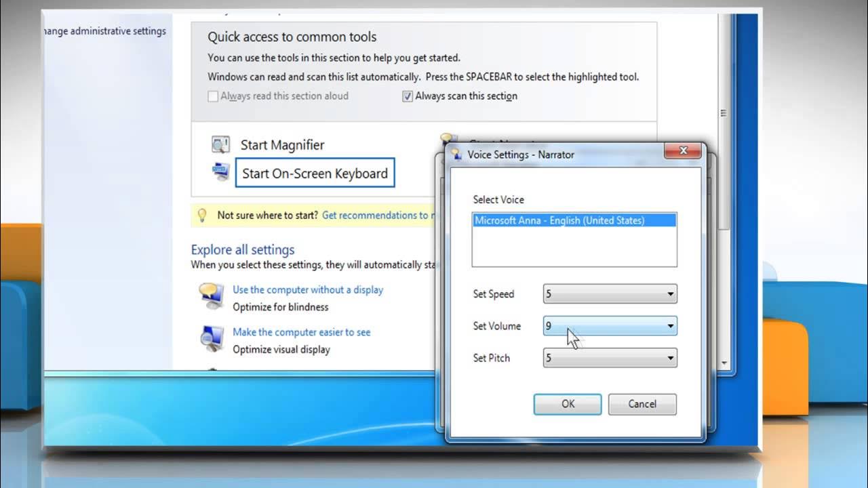This screenshot has width=868, height=488.
Task: Check "Always read this section aloud"
Action: pos(212,96)
